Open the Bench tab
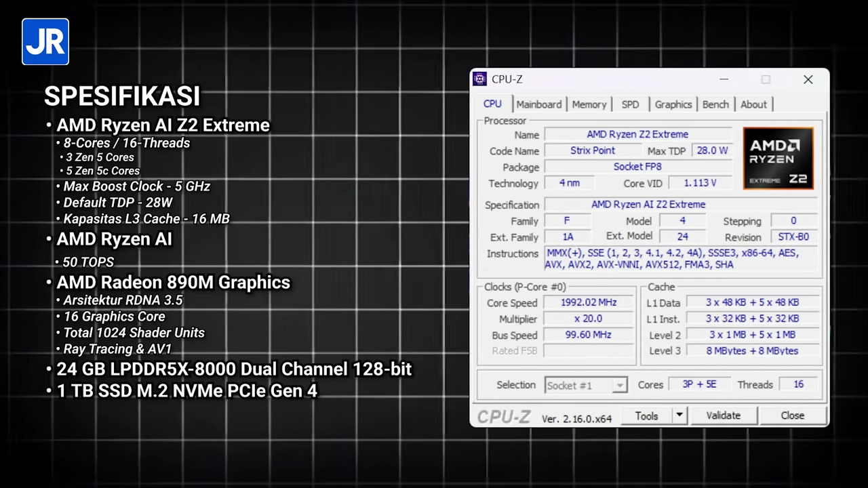This screenshot has height=488, width=868. click(715, 104)
